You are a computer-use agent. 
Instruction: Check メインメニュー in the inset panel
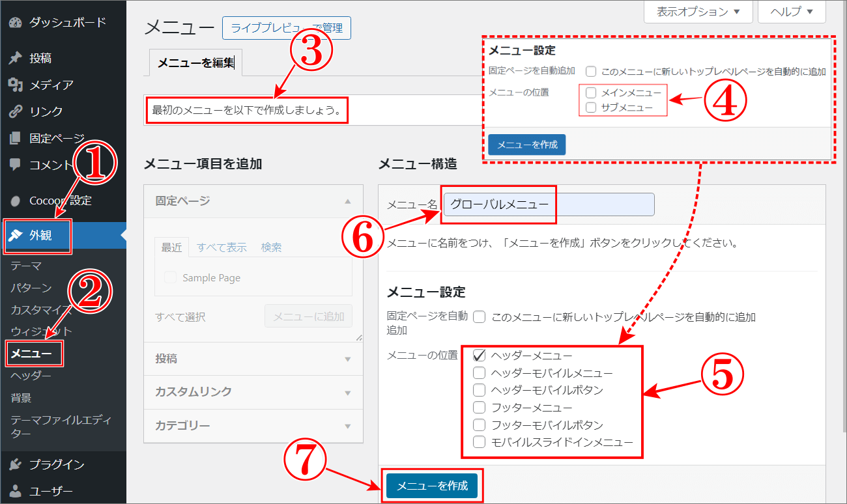[591, 93]
